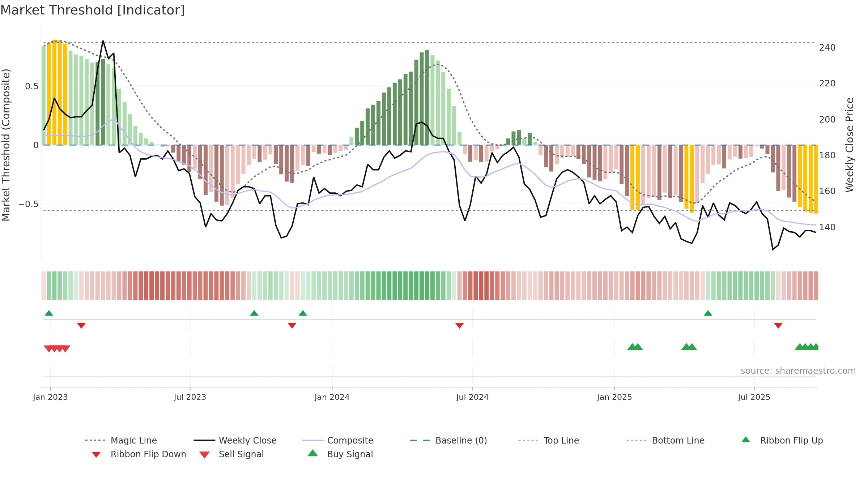Click the Jul 2023 axis label
Screen dimensions: 868x488
tap(190, 397)
